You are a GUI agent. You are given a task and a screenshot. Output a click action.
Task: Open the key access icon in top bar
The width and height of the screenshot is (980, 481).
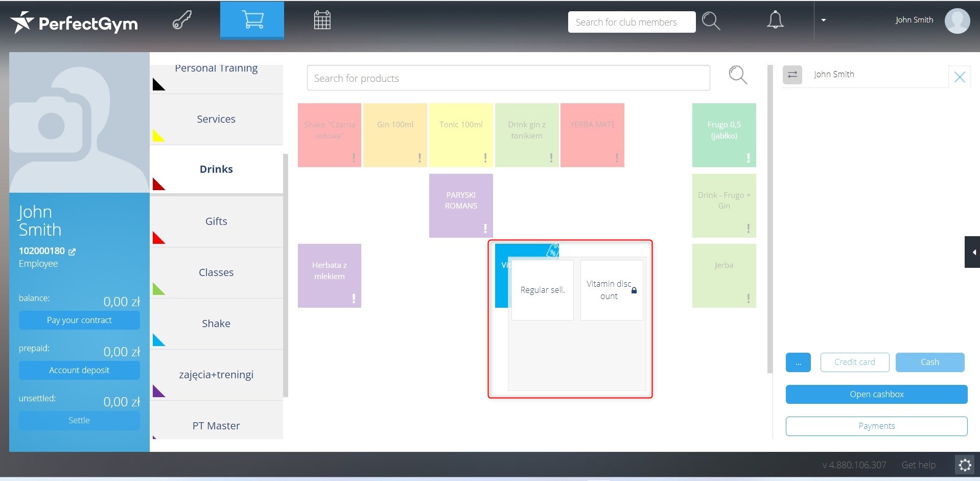[x=182, y=20]
